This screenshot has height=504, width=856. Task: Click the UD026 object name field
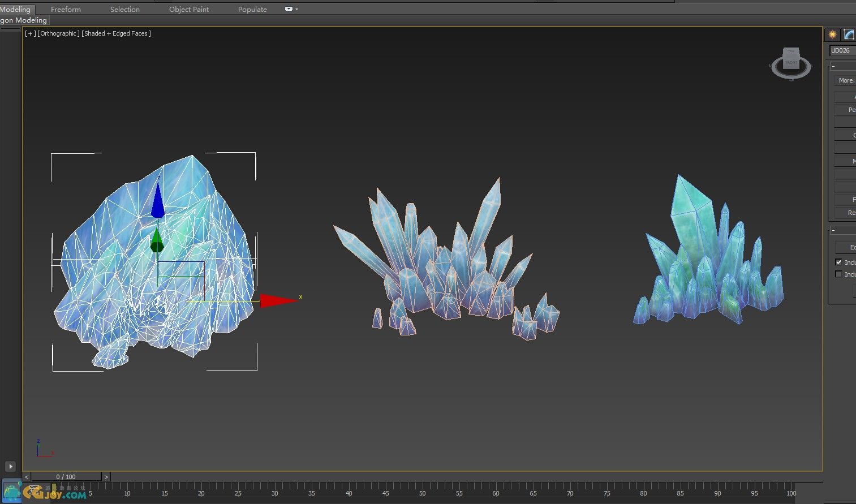[843, 50]
